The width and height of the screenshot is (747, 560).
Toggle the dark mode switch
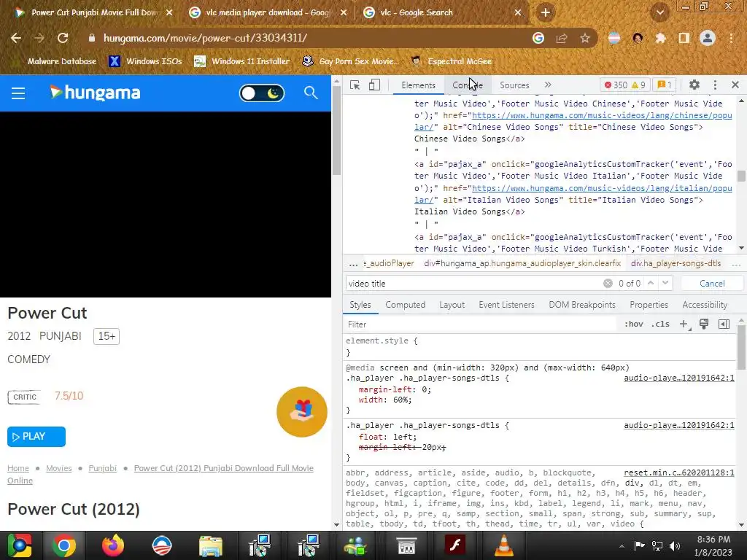click(262, 93)
